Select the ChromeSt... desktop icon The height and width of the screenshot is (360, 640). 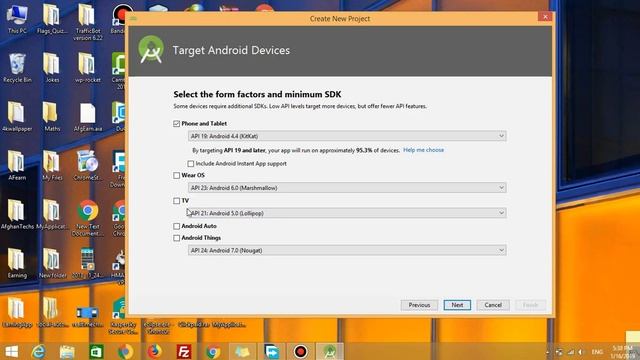pyautogui.click(x=87, y=166)
